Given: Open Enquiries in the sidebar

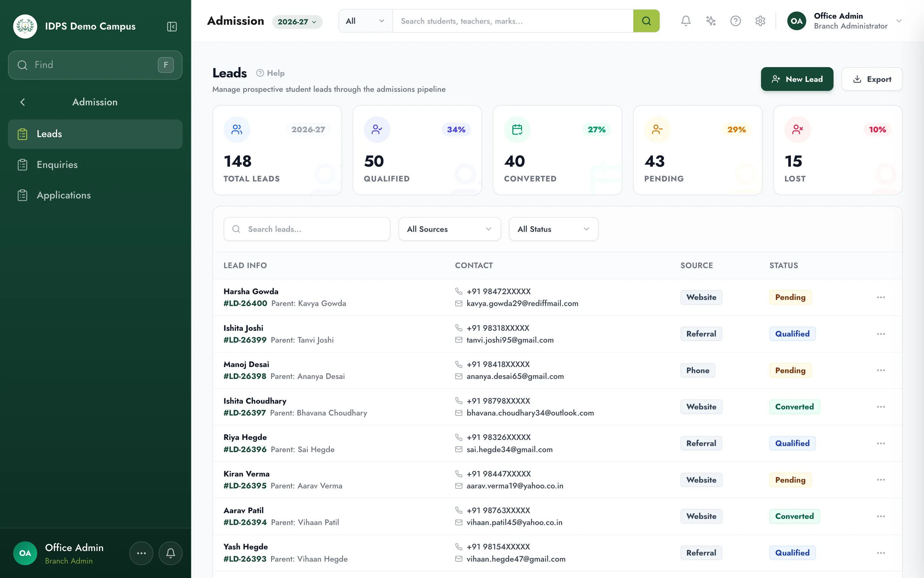Looking at the screenshot, I should tap(95, 165).
